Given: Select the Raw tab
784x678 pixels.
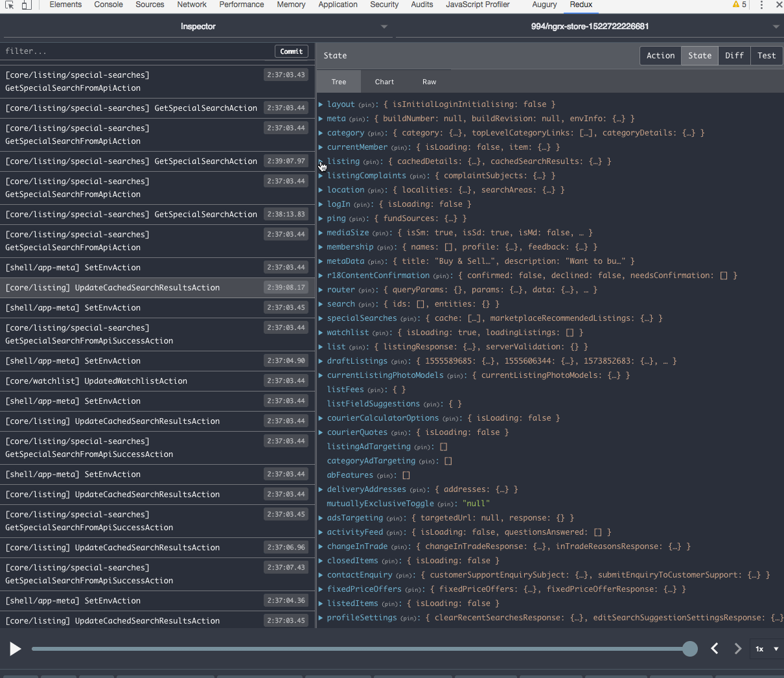Looking at the screenshot, I should pos(429,82).
